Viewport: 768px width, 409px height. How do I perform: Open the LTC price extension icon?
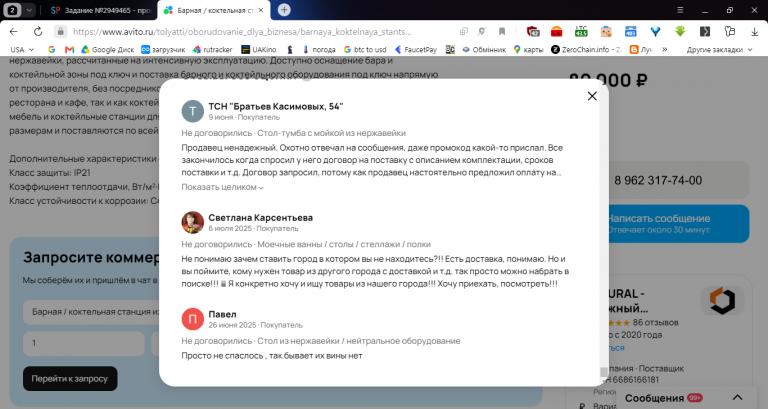tap(581, 31)
